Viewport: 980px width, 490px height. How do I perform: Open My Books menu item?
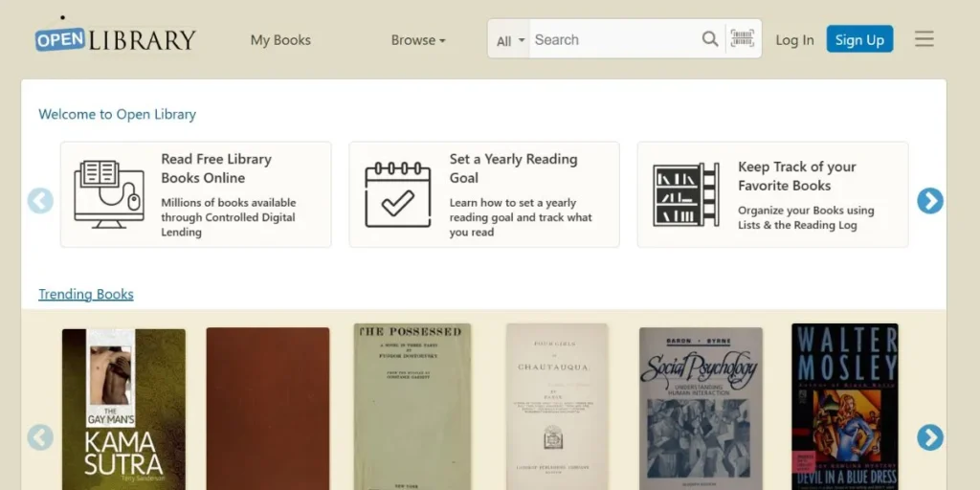[280, 40]
